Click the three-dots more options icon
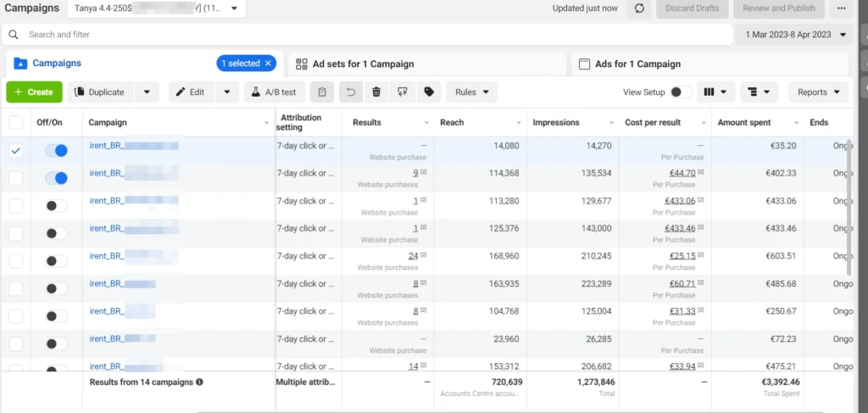The image size is (868, 413). coord(842,8)
